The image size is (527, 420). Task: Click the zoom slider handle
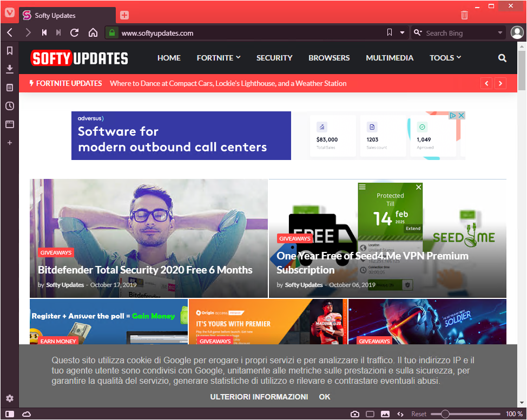click(x=445, y=414)
